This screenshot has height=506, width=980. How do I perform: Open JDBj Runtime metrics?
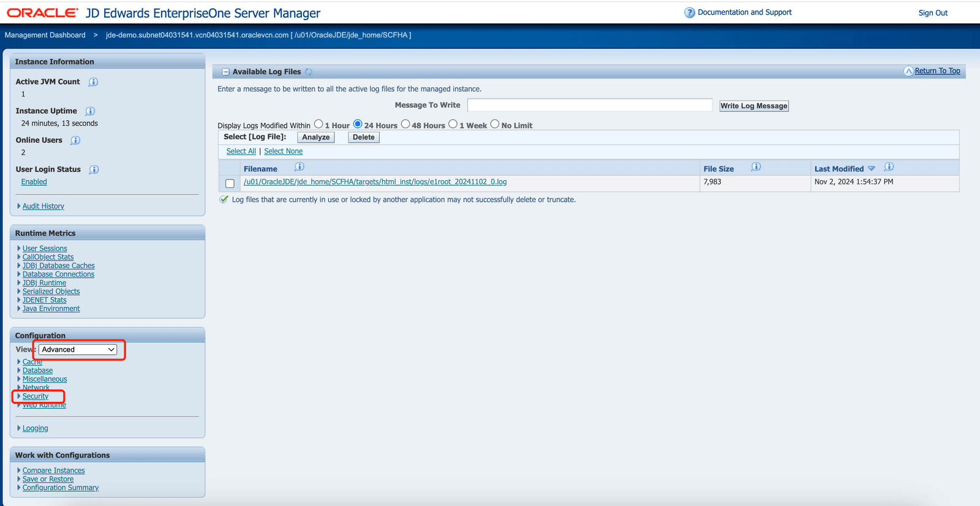[44, 283]
